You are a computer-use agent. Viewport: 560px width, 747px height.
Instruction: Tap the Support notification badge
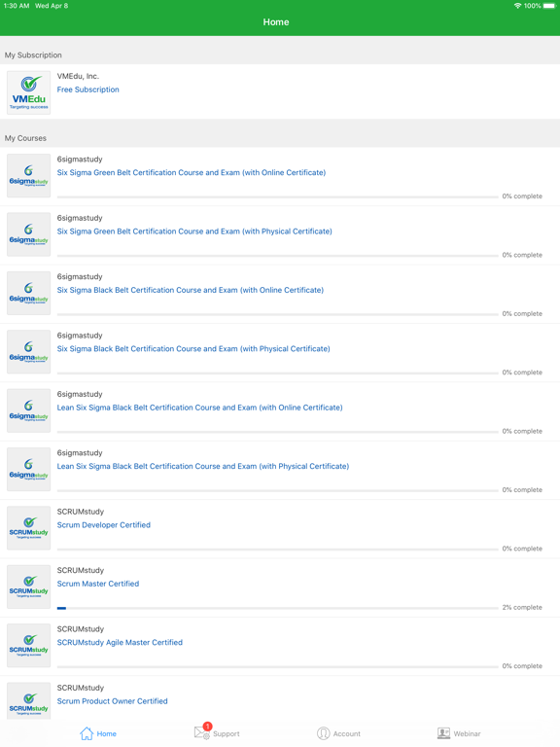(x=207, y=727)
